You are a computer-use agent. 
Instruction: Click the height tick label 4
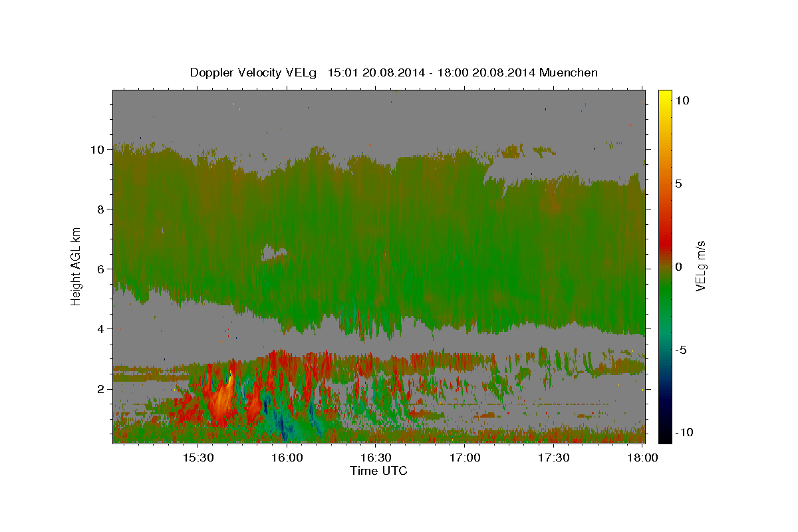(x=101, y=329)
